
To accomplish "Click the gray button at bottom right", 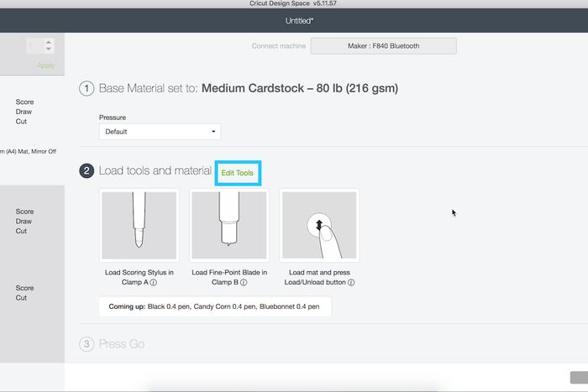I will 578,379.
